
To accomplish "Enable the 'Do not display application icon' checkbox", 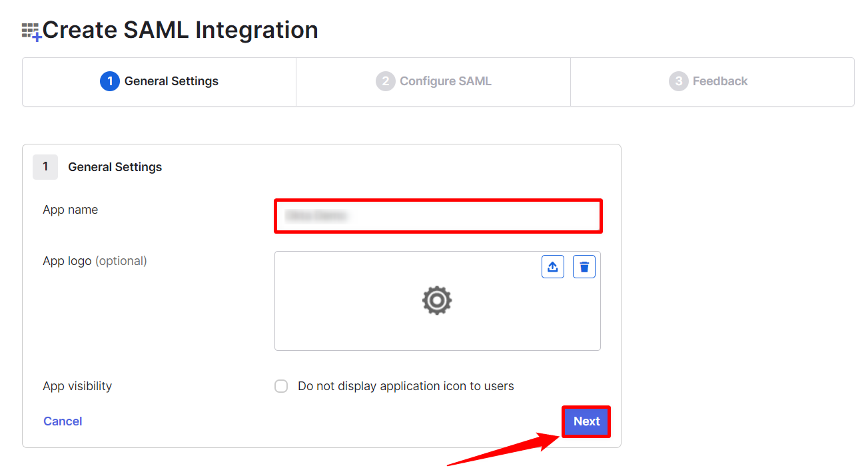I will click(281, 386).
